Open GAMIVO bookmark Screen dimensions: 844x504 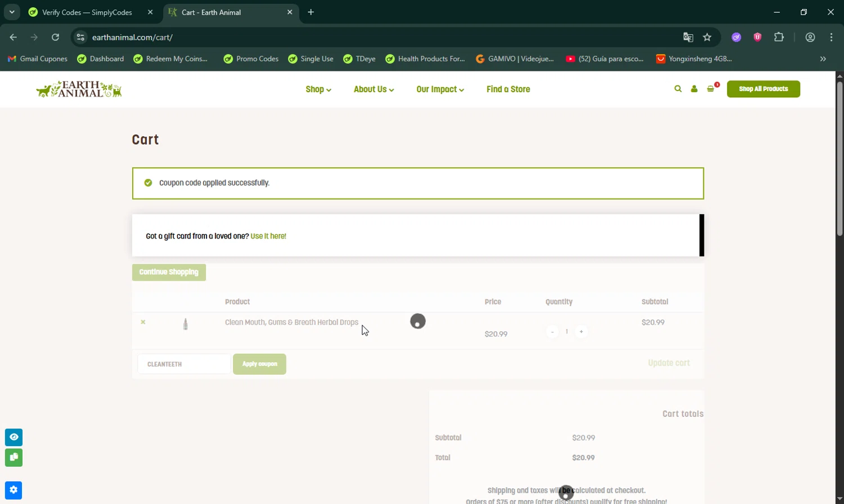(x=515, y=58)
